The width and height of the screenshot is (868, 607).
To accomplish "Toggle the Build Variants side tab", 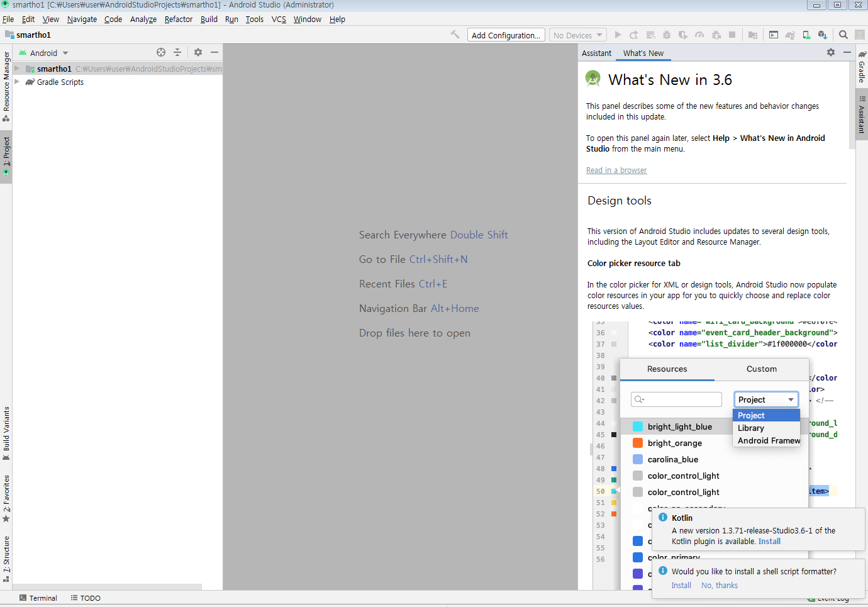I will [6, 433].
